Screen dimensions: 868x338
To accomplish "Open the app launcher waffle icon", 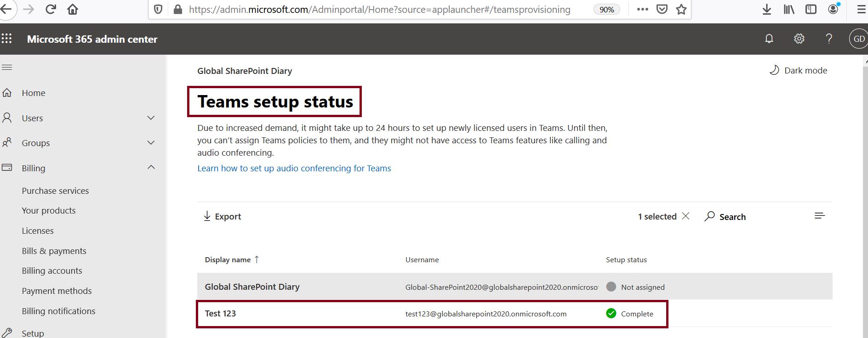I will pos(6,39).
